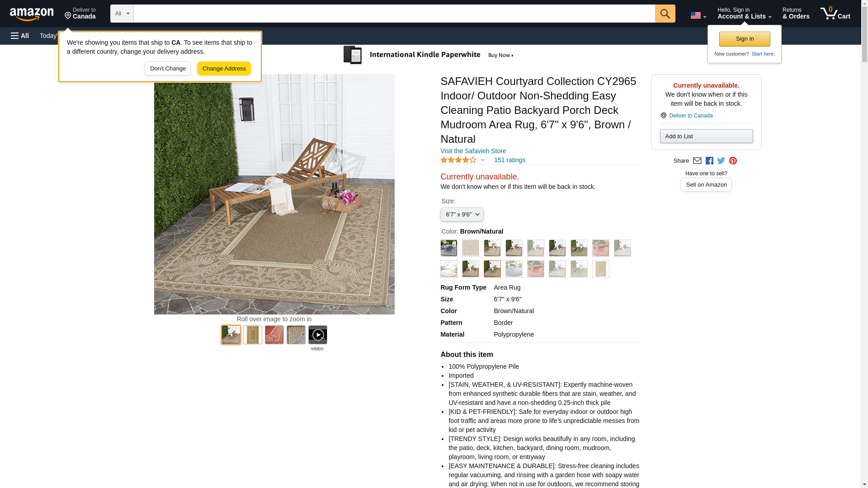Click into the Amazon search field
The image size is (868, 488).
(394, 14)
